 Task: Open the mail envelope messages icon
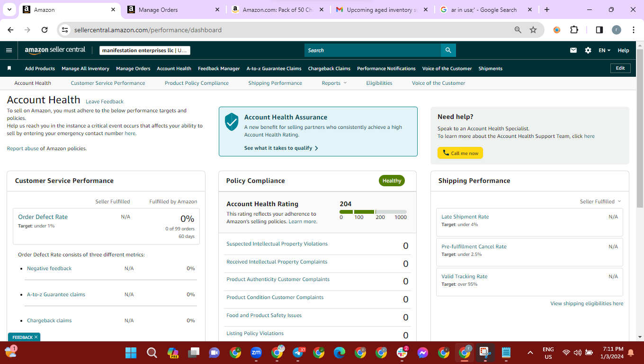coord(573,50)
